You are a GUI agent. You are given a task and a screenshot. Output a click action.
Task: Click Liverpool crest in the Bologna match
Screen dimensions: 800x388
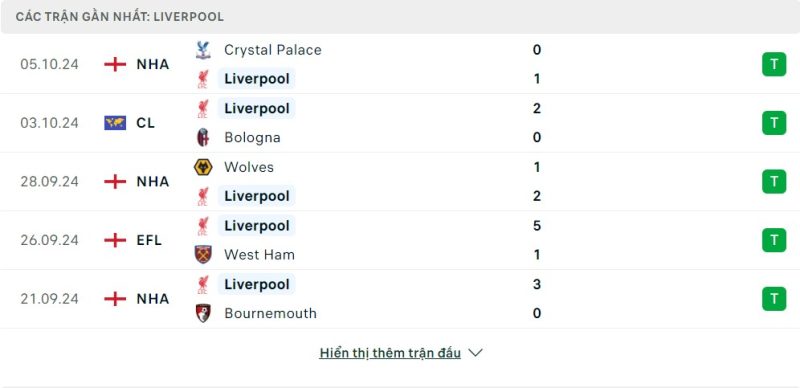click(x=203, y=108)
